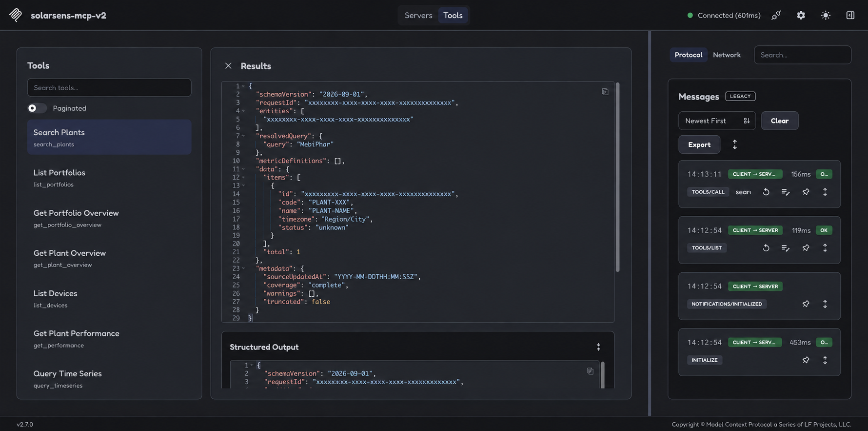Fold the items array at line 12
The width and height of the screenshot is (868, 431).
[243, 177]
